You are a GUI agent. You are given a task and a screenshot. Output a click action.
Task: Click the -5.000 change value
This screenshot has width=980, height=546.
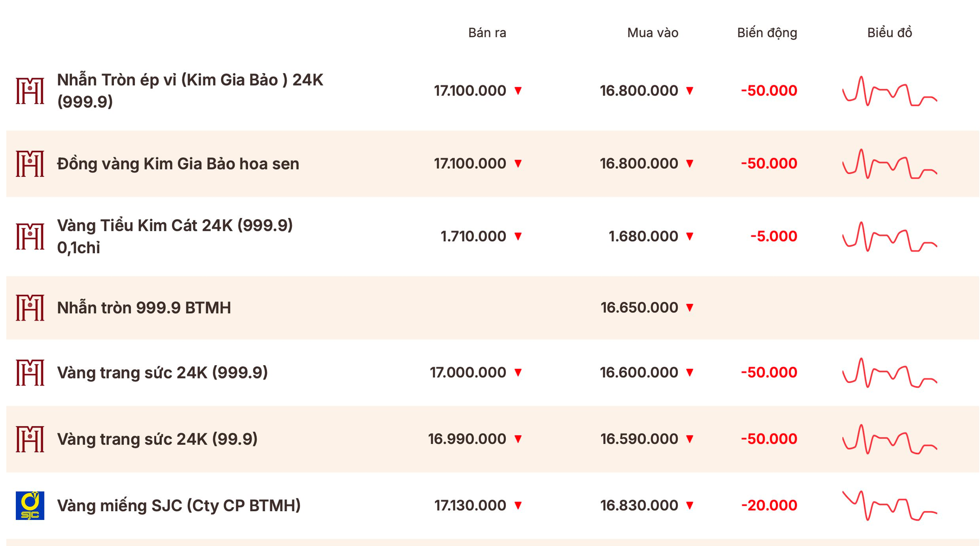[773, 236]
